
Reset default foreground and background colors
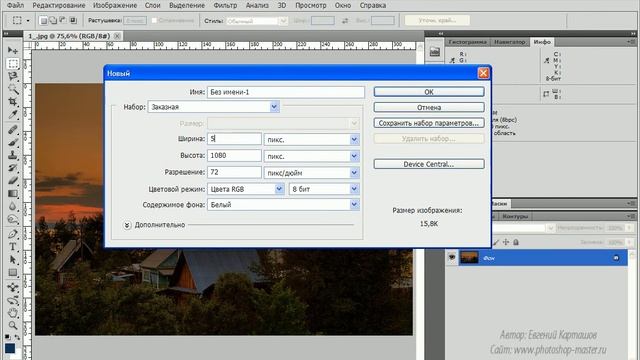click(7, 337)
